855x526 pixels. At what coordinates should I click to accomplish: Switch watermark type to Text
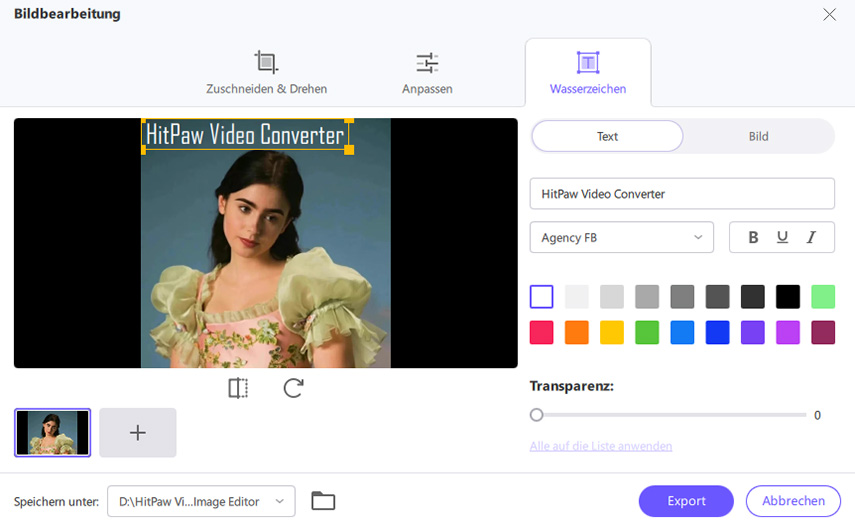(x=607, y=136)
